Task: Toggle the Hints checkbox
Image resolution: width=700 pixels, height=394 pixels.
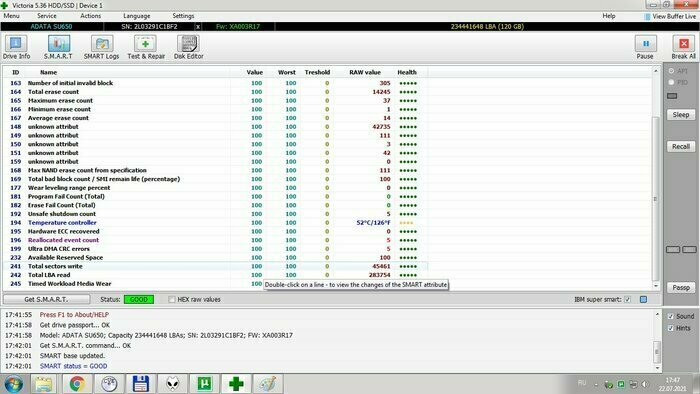Action: coord(671,328)
